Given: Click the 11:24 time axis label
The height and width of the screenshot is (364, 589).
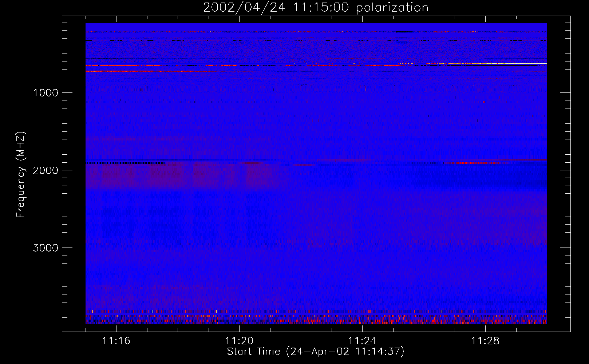Looking at the screenshot, I should click(x=362, y=341).
